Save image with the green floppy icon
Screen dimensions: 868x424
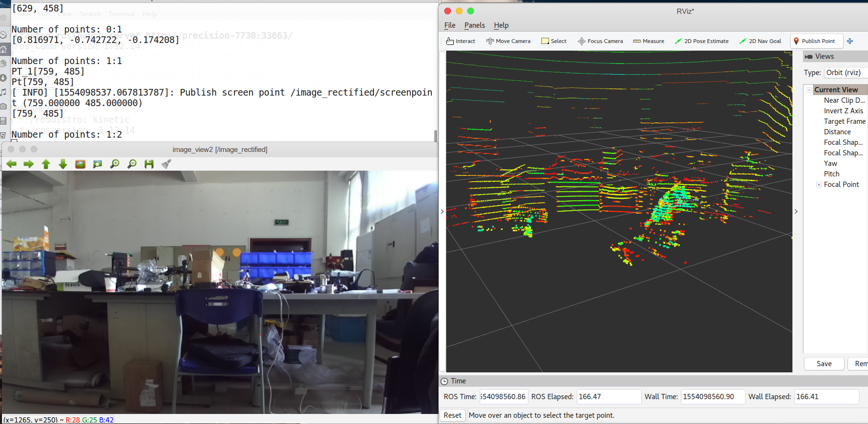pos(149,164)
